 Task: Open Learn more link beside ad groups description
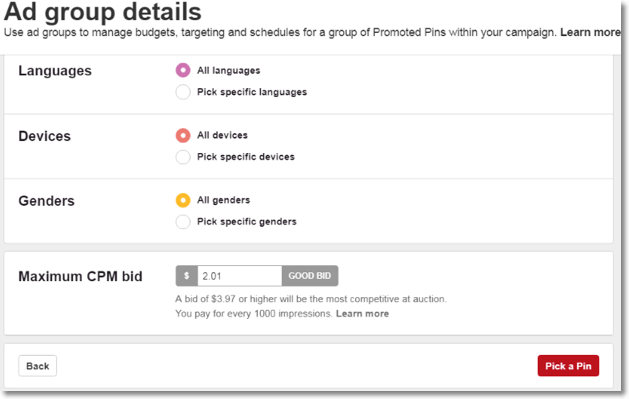590,32
